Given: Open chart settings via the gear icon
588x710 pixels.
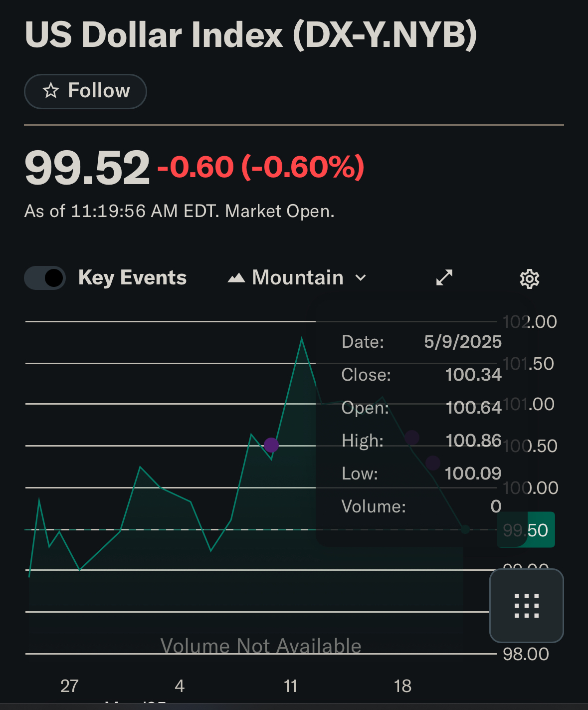Looking at the screenshot, I should click(529, 278).
